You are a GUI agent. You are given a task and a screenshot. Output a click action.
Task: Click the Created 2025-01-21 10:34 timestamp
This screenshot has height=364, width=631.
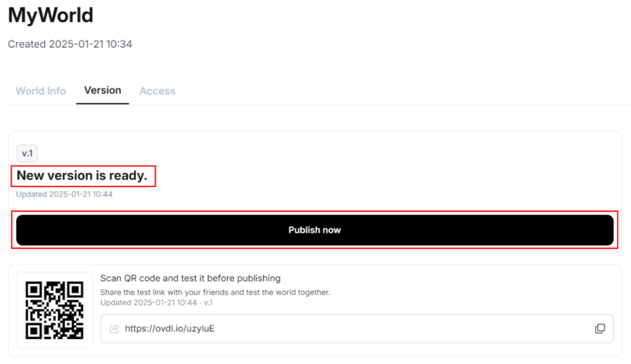tap(70, 44)
